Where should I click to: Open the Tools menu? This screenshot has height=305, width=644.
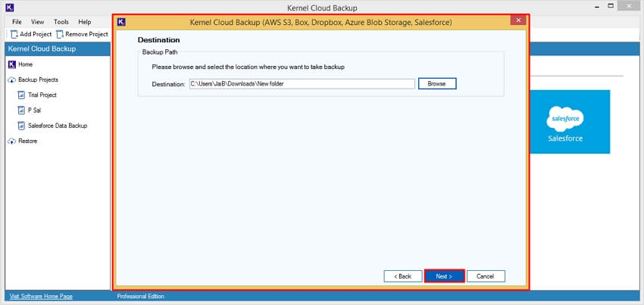point(61,22)
